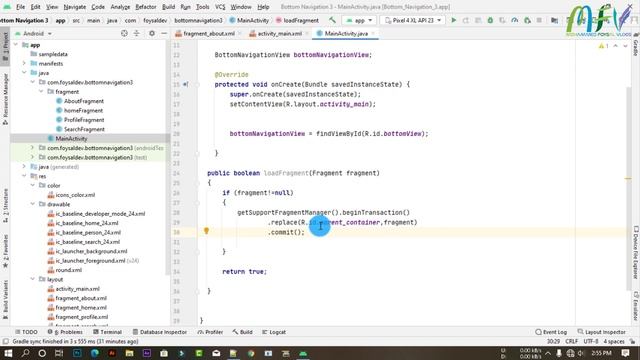This screenshot has width=640, height=360.
Task: Open the Terminal tool window
Action: pyautogui.click(x=107, y=332)
